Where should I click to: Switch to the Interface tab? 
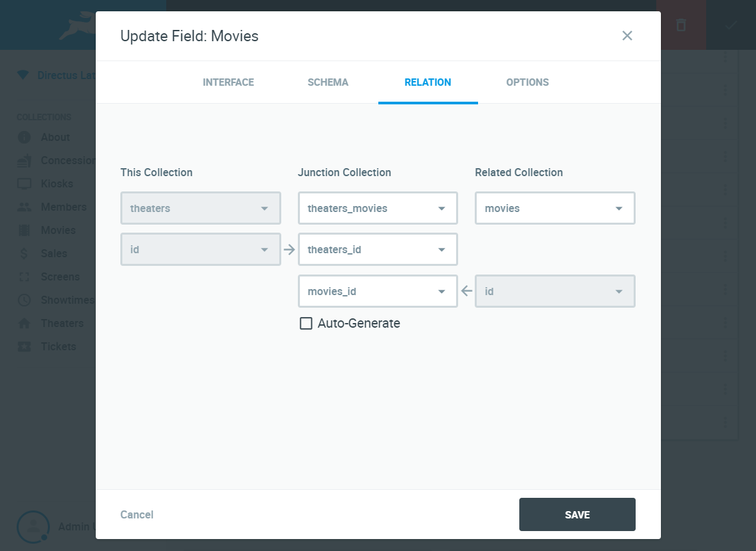point(228,82)
